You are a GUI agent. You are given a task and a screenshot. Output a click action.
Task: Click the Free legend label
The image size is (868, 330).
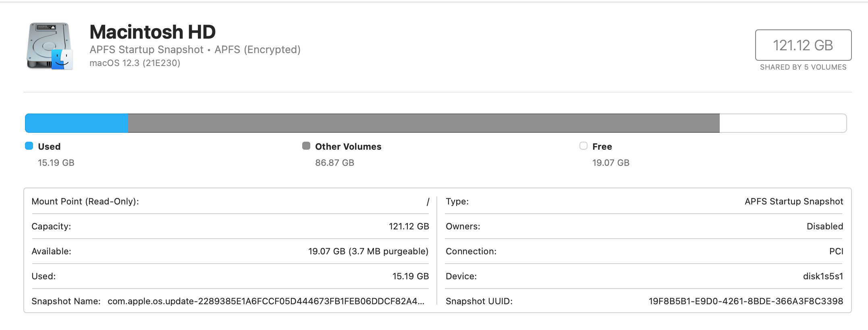[x=602, y=146]
